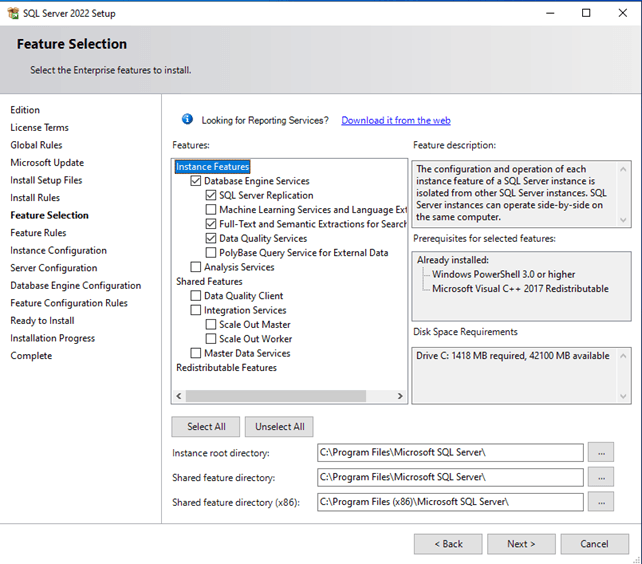642x564 pixels.
Task: Go to the Instance Configuration step
Action: (x=59, y=250)
